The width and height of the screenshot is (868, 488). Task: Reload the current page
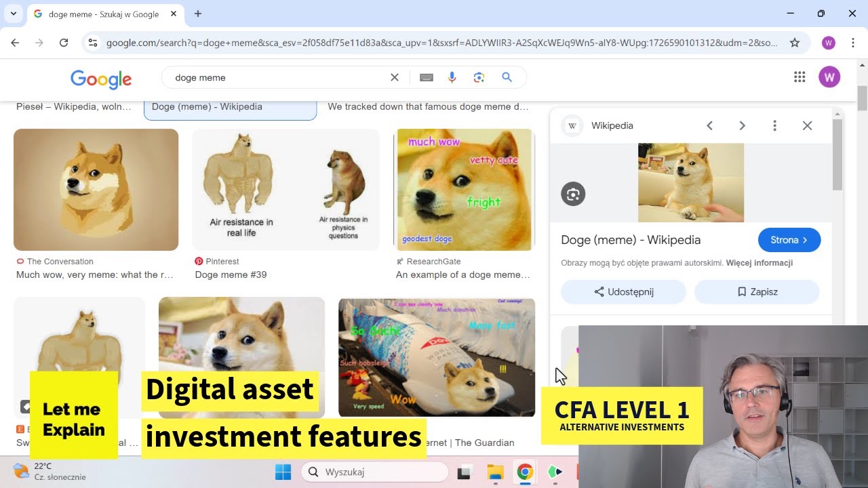coord(64,43)
